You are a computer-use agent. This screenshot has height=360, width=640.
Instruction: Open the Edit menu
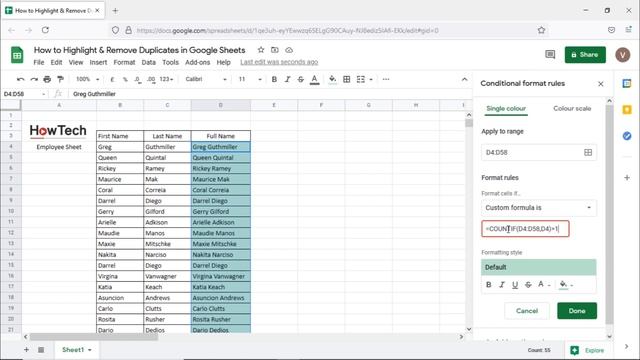pyautogui.click(x=56, y=62)
